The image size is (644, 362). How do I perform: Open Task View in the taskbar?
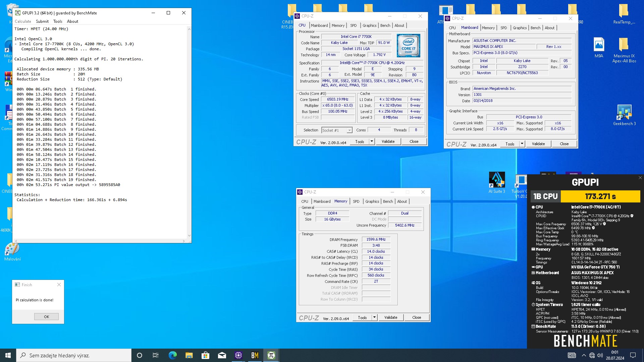(156, 355)
